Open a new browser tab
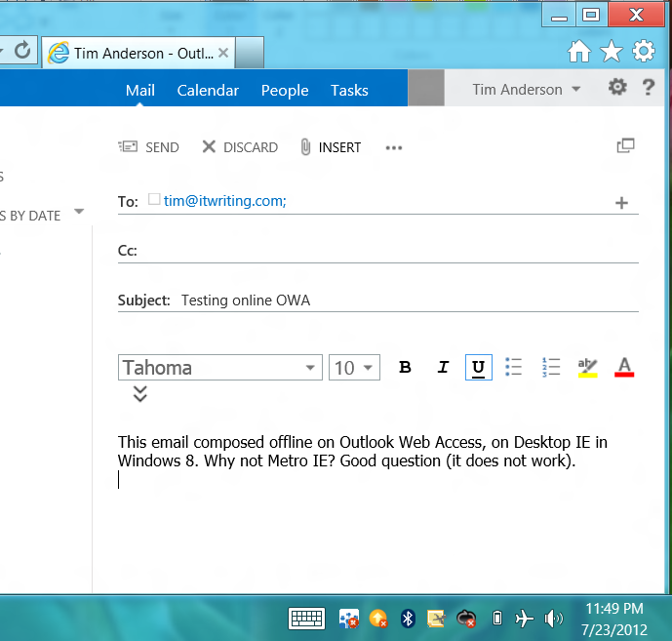The image size is (672, 641). (x=250, y=53)
